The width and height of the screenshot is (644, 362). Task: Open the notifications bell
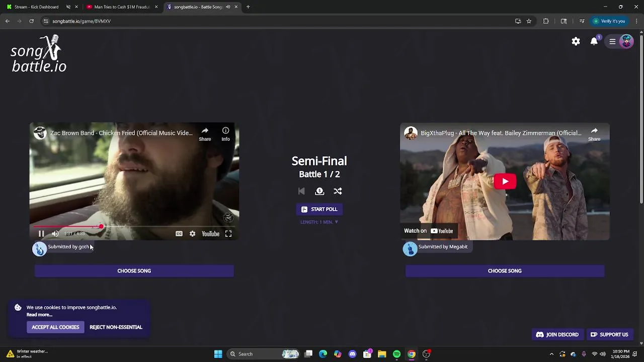click(594, 42)
